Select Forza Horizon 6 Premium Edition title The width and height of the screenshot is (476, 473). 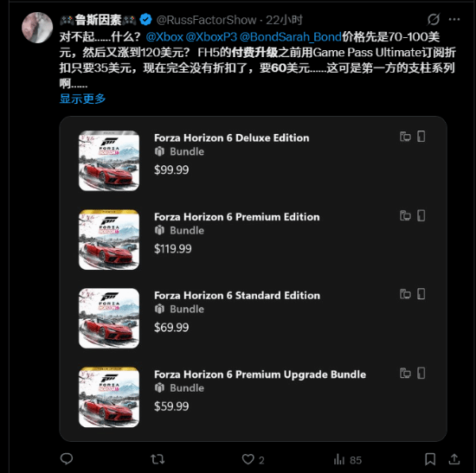(237, 217)
